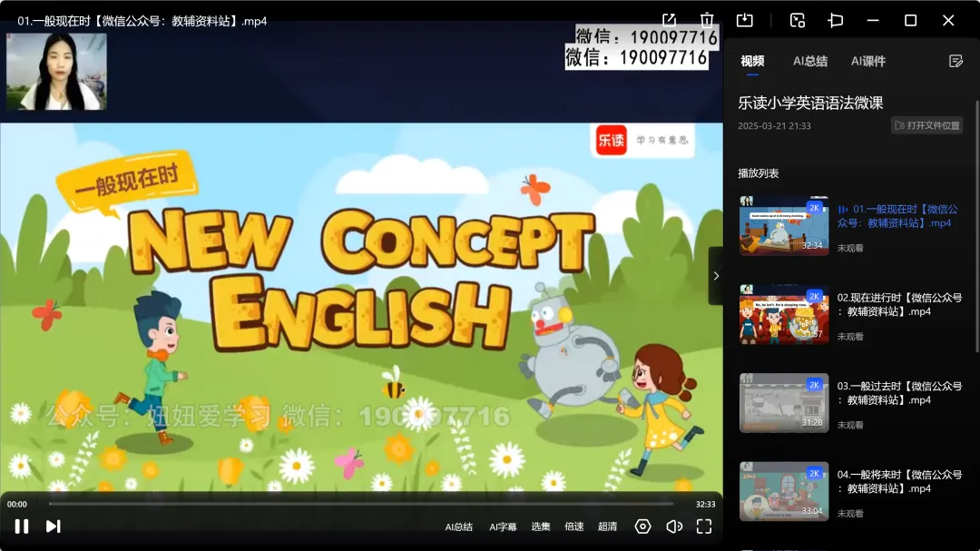Turn on AI字幕 subtitles
This screenshot has width=980, height=551.
[503, 526]
